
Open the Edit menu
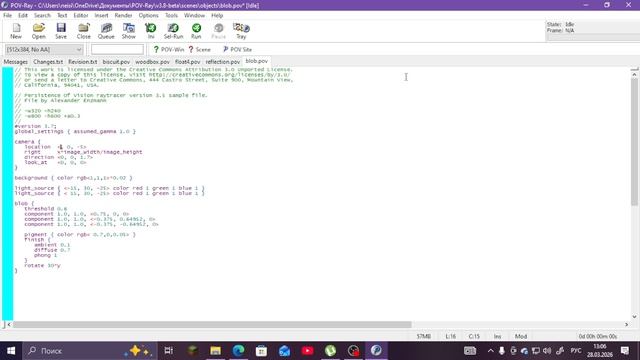click(x=23, y=16)
